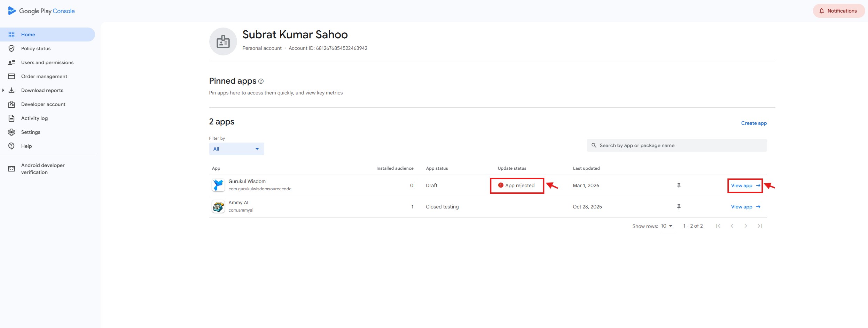The width and height of the screenshot is (868, 328).
Task: Go to next page of apps
Action: click(745, 226)
